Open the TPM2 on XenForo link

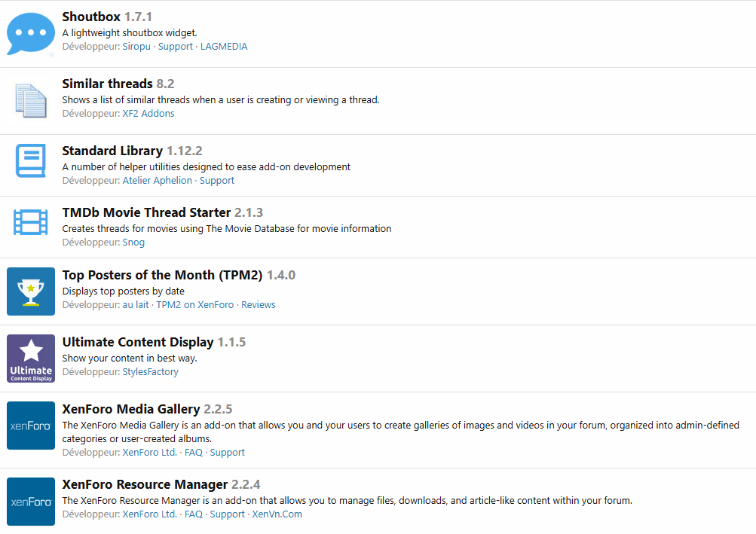[194, 305]
